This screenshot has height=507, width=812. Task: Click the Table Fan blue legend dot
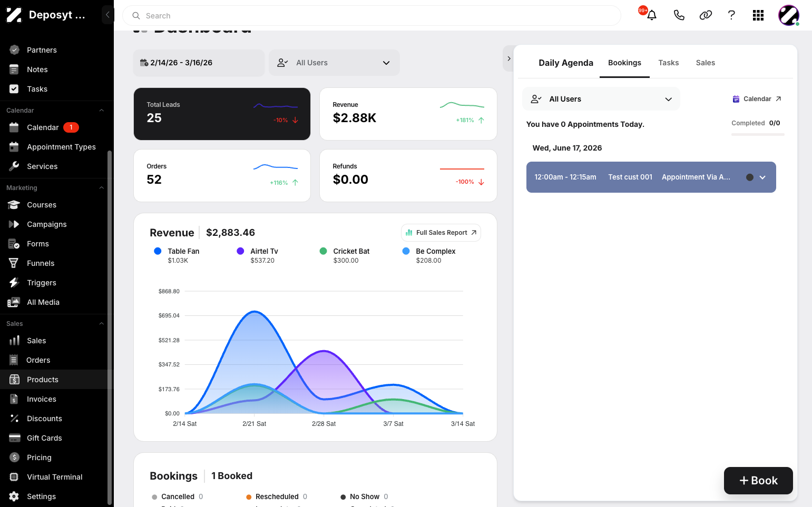click(158, 251)
